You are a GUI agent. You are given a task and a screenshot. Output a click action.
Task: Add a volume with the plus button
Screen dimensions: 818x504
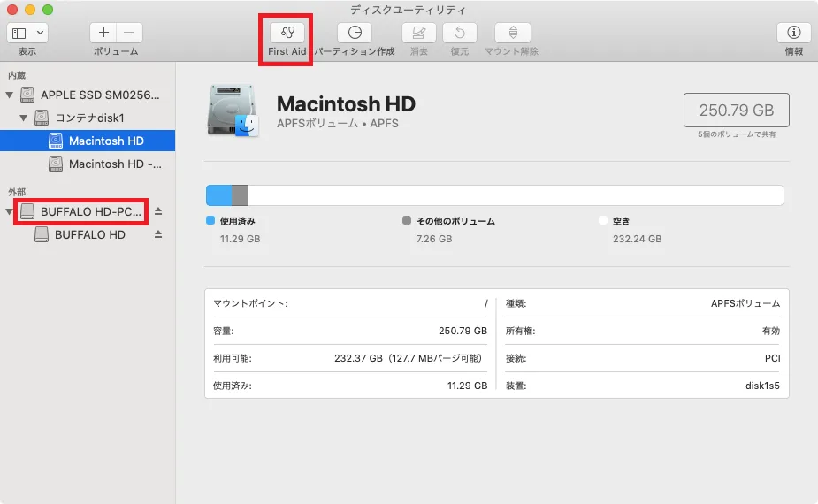pyautogui.click(x=103, y=33)
